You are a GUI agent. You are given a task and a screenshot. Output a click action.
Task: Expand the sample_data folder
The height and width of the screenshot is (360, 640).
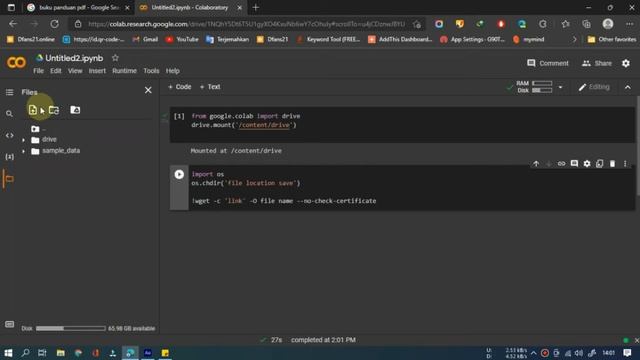click(x=23, y=151)
